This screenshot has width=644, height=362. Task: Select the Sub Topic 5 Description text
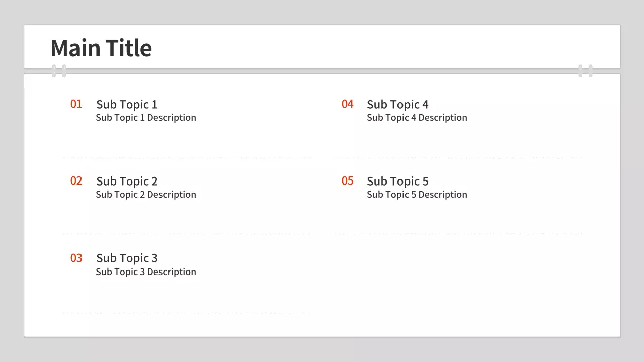417,195
